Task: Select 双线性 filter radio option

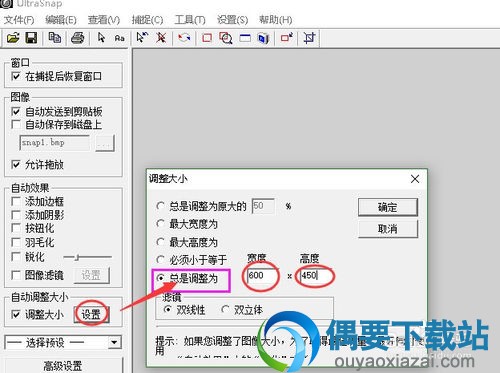Action: click(x=168, y=310)
